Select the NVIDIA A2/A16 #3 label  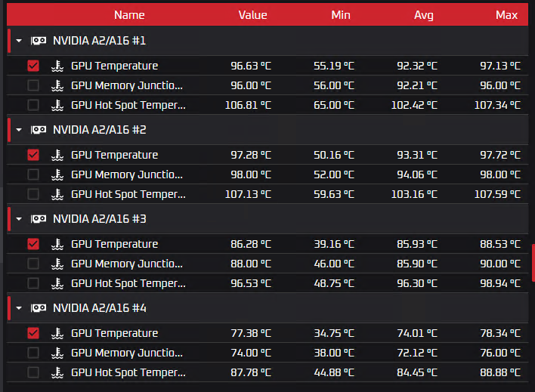99,219
